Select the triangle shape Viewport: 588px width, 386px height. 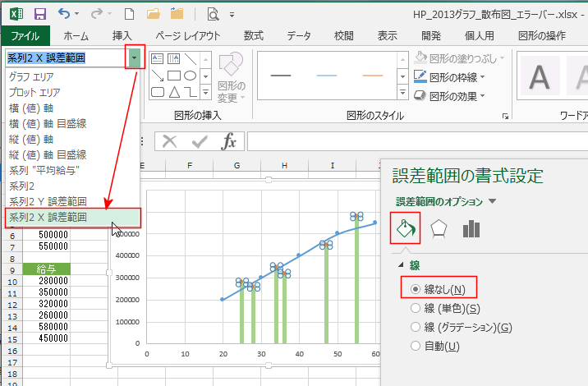[x=174, y=92]
